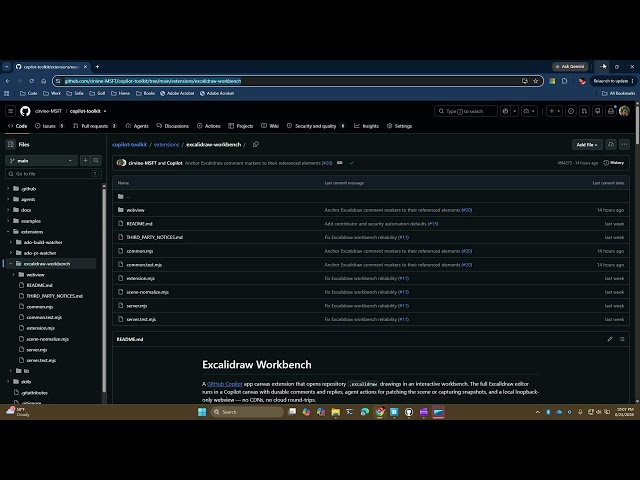The width and height of the screenshot is (640, 480).
Task: Open the Adobe Acrobat bookmark first entry
Action: 177,93
